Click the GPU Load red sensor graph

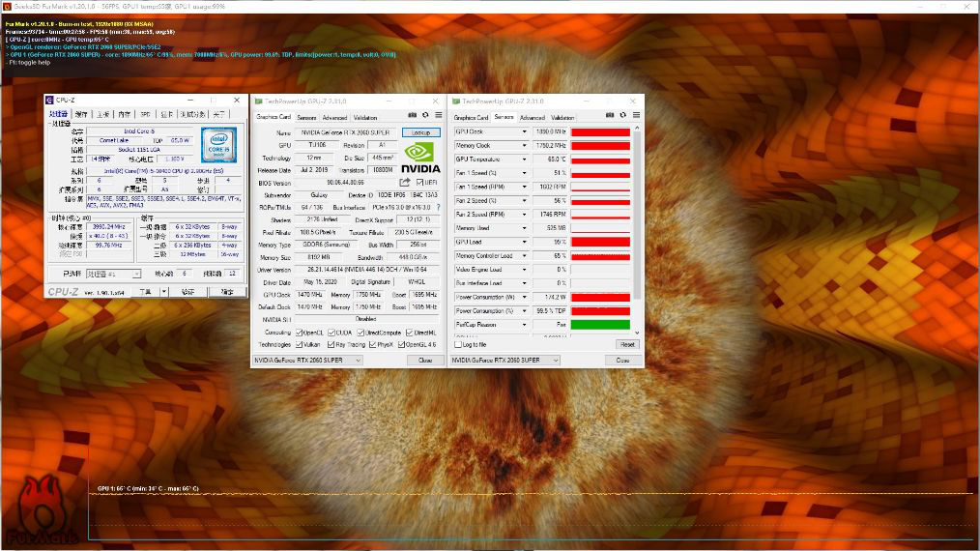point(600,242)
